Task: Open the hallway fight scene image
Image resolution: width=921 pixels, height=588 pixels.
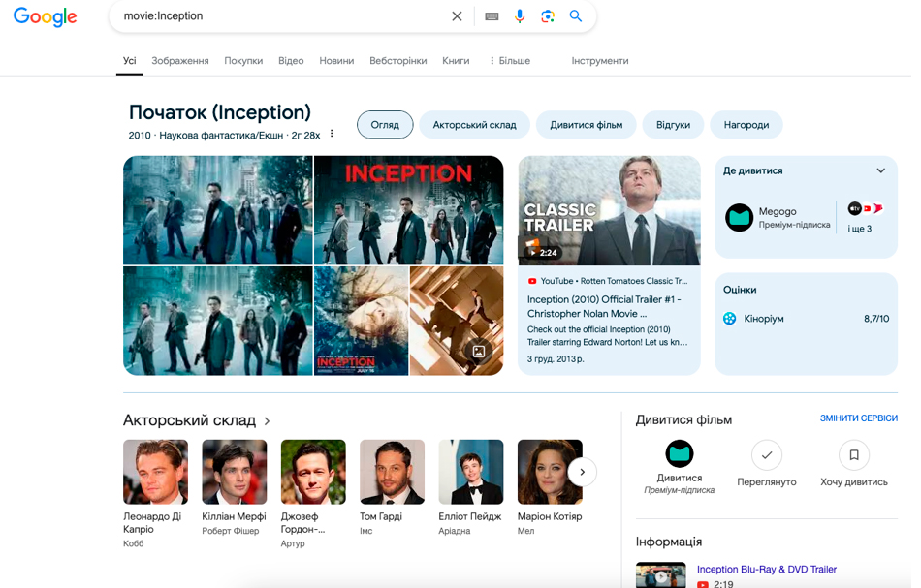Action: click(457, 321)
